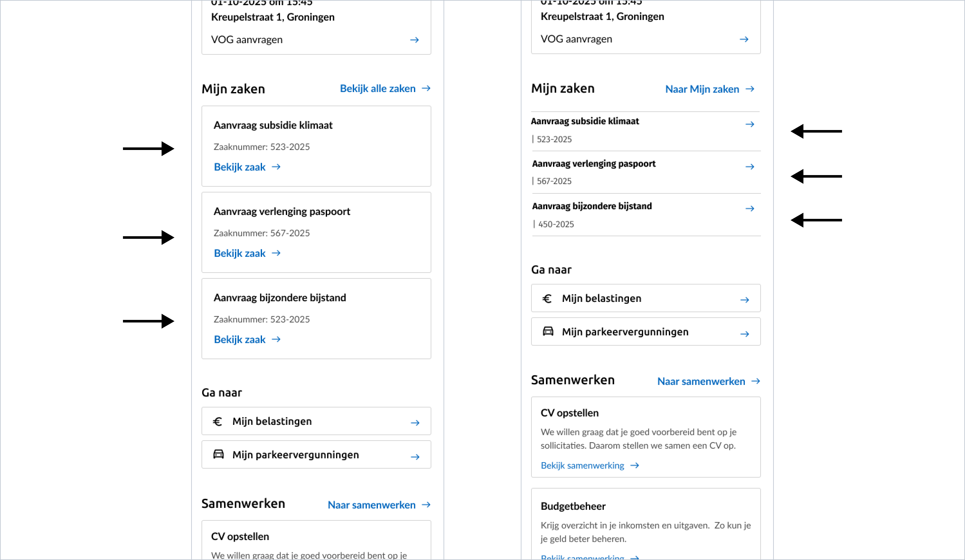Click the car icon beside Mijn parkeervergunningen
This screenshot has width=965, height=560.
tap(218, 455)
